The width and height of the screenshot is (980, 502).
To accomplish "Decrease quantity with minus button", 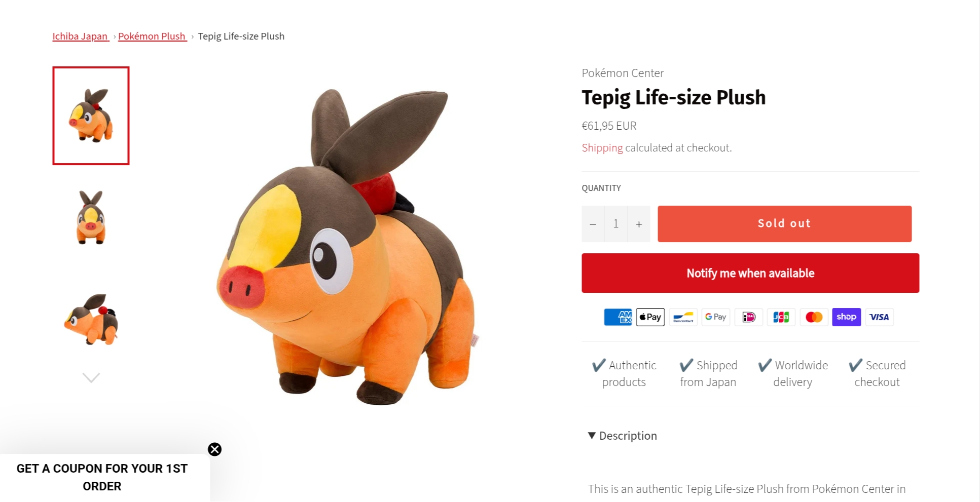I will (593, 224).
